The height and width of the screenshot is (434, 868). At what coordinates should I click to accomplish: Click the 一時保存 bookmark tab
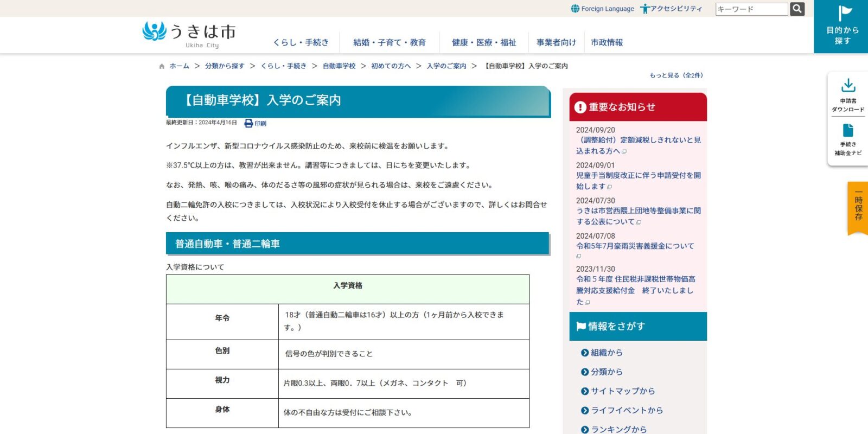pos(858,208)
